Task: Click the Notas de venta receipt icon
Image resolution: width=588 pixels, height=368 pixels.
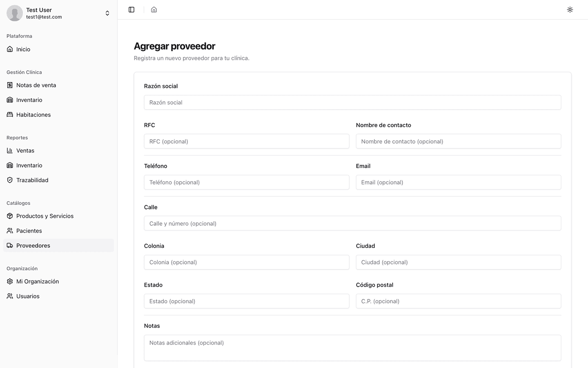Action: pyautogui.click(x=10, y=85)
